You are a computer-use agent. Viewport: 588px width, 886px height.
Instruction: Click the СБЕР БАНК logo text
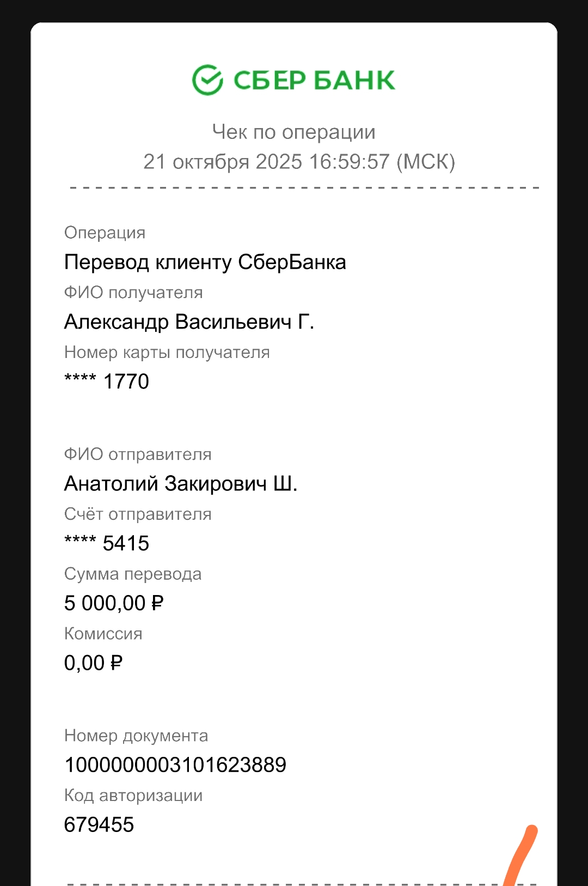314,81
